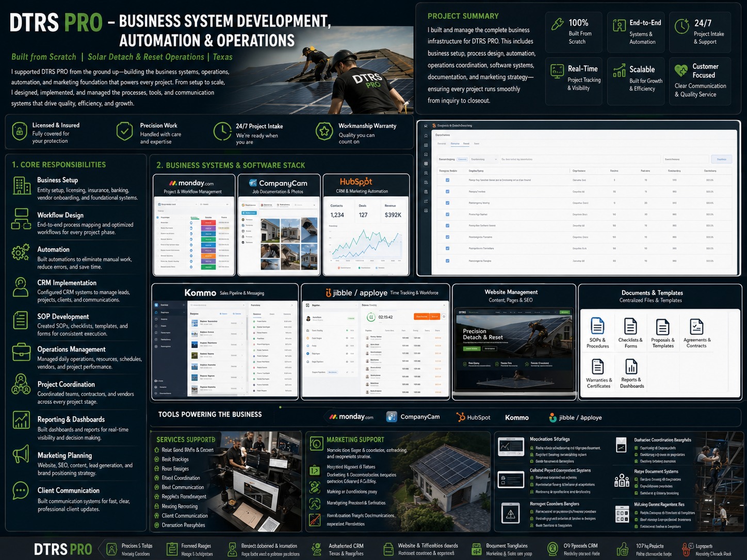This screenshot has height=560, width=747.
Task: Toggle first-row checkbox in the dashboard table
Action: [x=447, y=180]
